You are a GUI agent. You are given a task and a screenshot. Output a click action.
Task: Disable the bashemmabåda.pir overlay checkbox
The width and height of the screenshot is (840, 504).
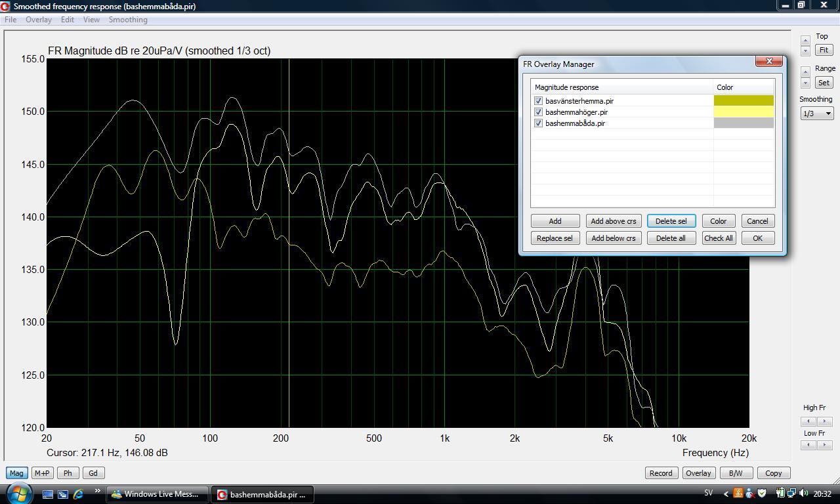pos(538,123)
